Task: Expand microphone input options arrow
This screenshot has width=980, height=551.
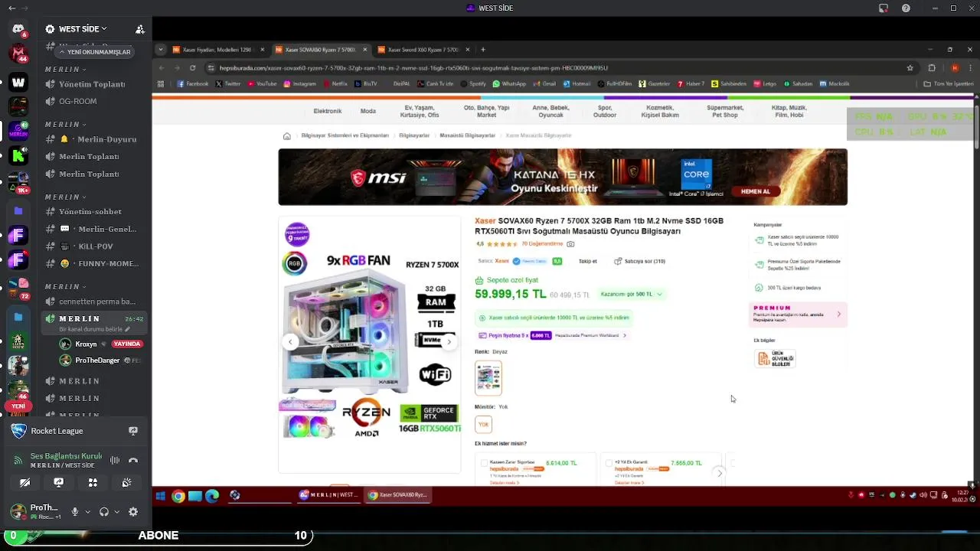Action: (x=87, y=512)
